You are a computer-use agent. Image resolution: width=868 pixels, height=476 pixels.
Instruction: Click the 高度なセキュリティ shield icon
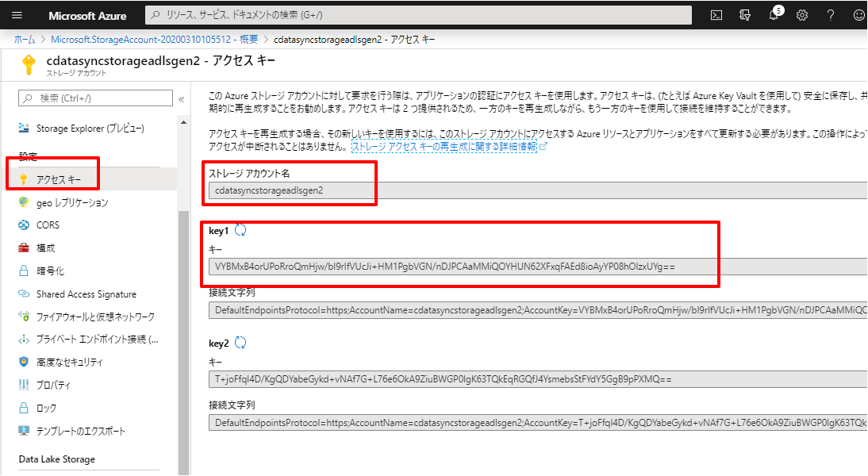24,362
